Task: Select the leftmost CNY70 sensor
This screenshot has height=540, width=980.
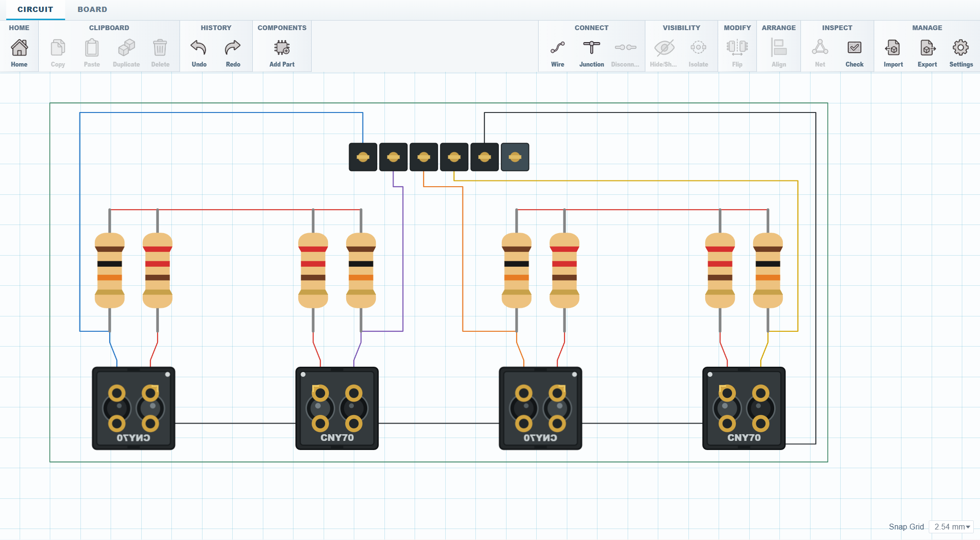Action: click(134, 408)
